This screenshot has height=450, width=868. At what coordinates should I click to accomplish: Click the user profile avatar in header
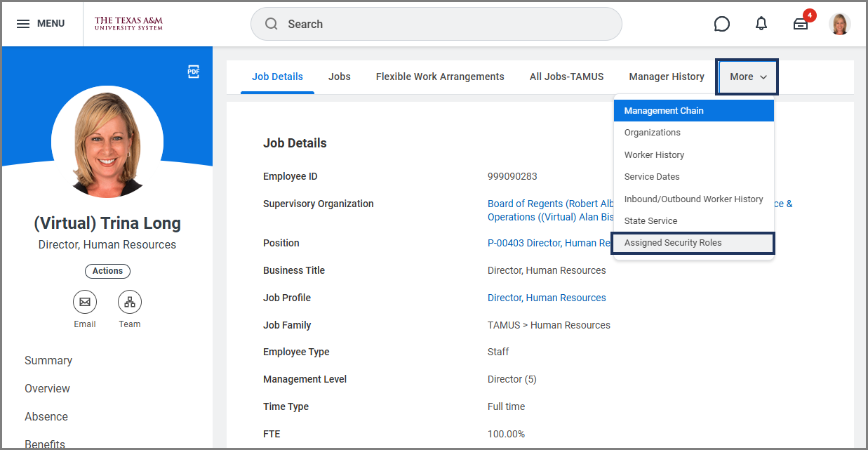(839, 24)
